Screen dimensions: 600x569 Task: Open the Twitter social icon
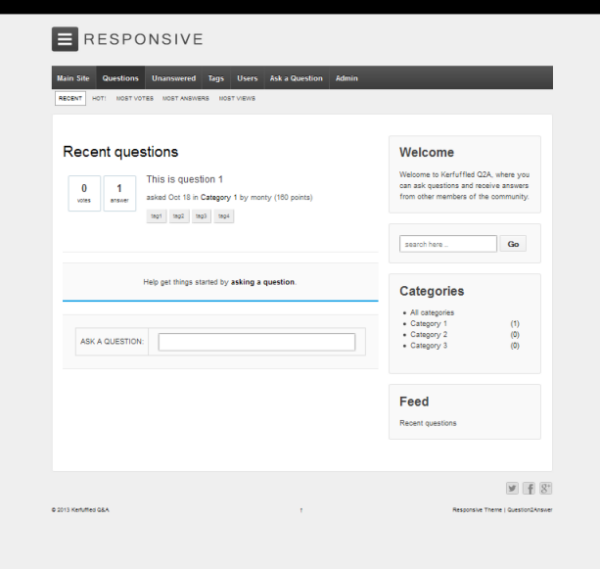pos(512,488)
